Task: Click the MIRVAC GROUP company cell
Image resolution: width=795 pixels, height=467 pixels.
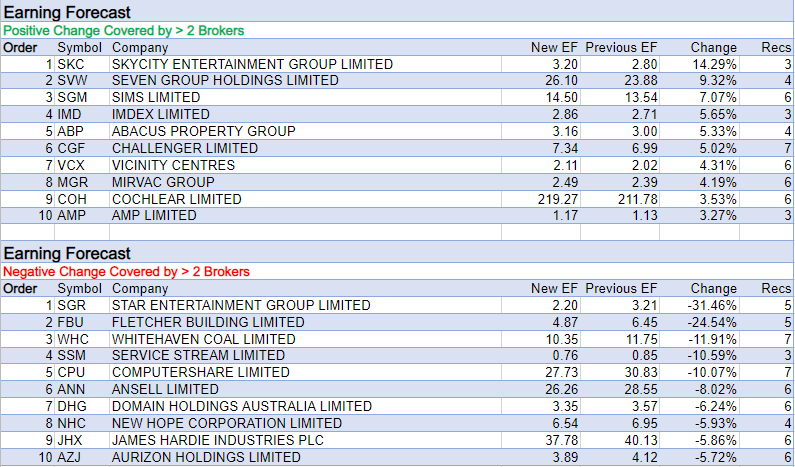Action: click(x=163, y=182)
